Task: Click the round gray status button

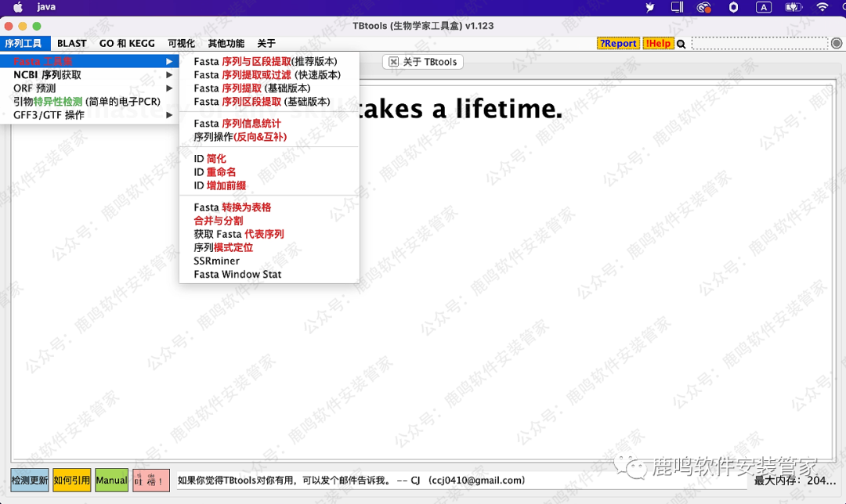Action: (837, 44)
